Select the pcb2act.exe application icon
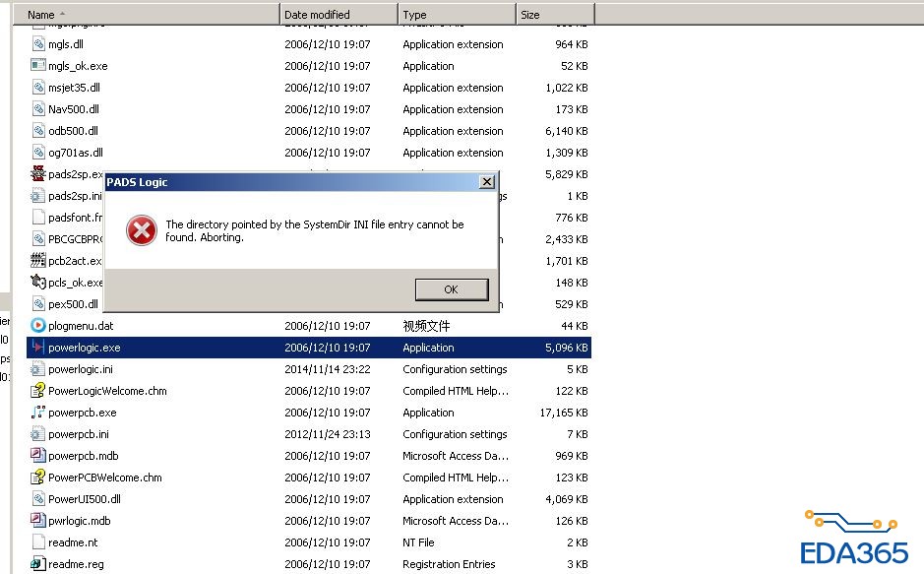924x574 pixels. tap(38, 261)
